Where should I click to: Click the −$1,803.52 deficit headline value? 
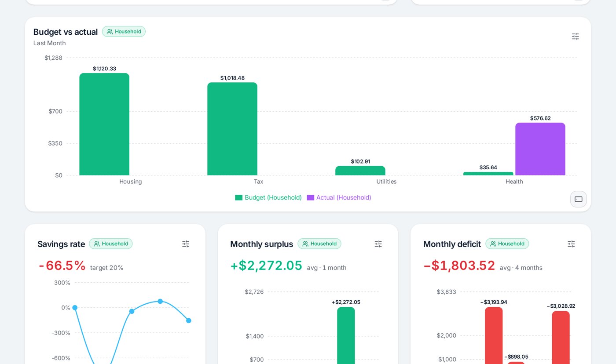pyautogui.click(x=459, y=266)
